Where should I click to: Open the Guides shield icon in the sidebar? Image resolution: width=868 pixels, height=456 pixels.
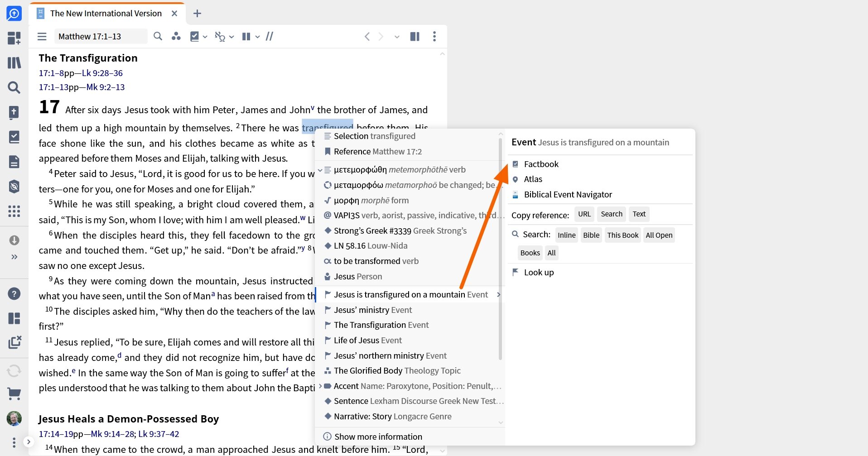click(14, 186)
